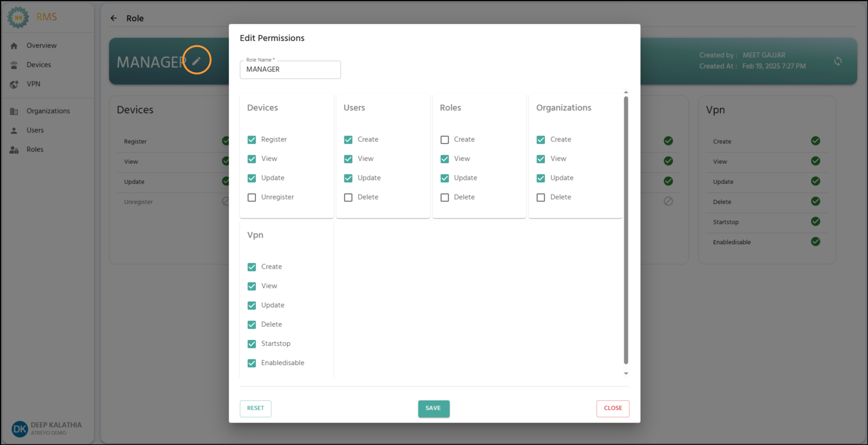Screen dimensions: 868x445
Task: Enable the Unregister checkbox under Devices
Action: coord(252,197)
